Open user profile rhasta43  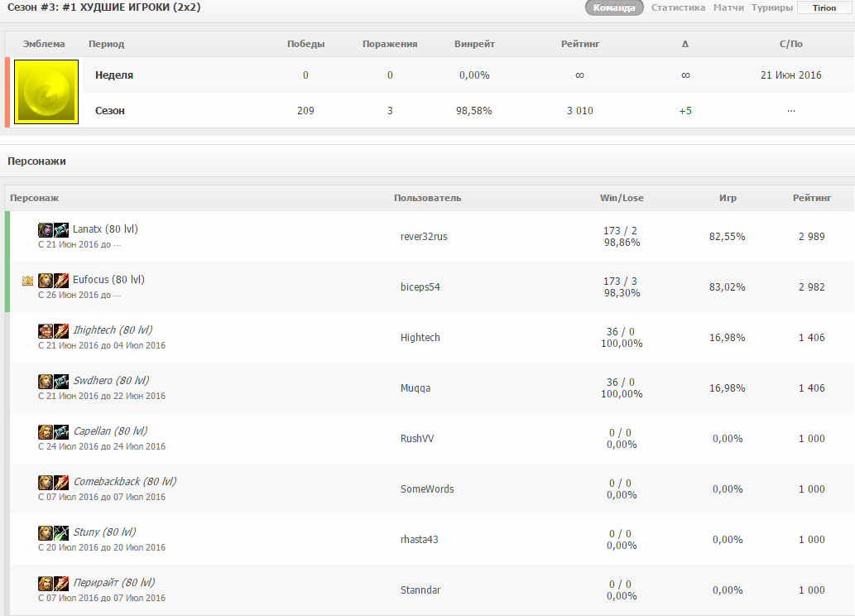click(x=419, y=539)
